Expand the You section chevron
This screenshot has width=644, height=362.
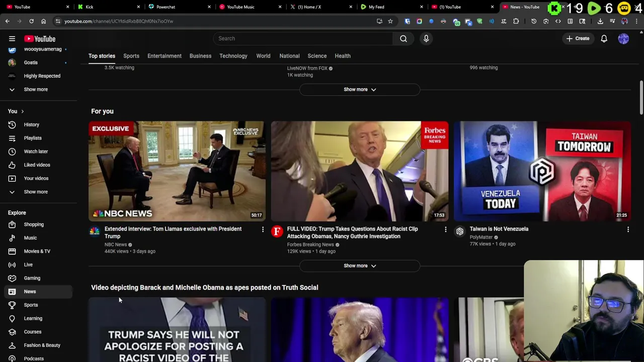point(22,111)
